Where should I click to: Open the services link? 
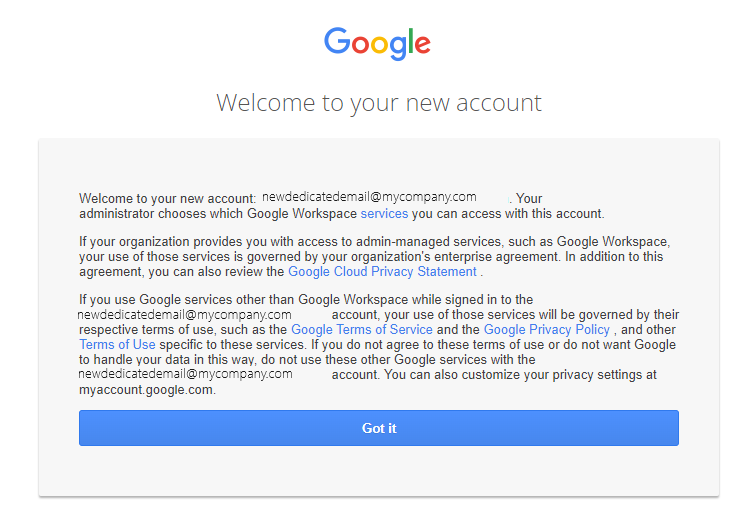(384, 213)
